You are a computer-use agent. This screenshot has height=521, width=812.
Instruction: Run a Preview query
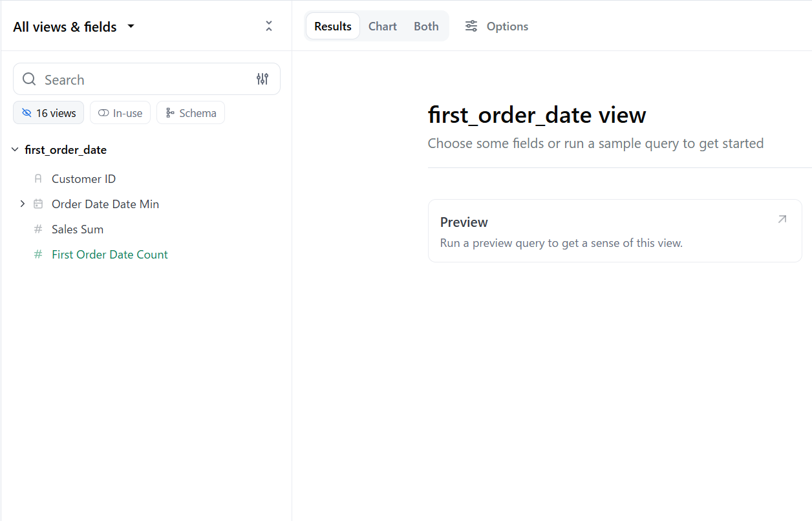[x=614, y=231]
